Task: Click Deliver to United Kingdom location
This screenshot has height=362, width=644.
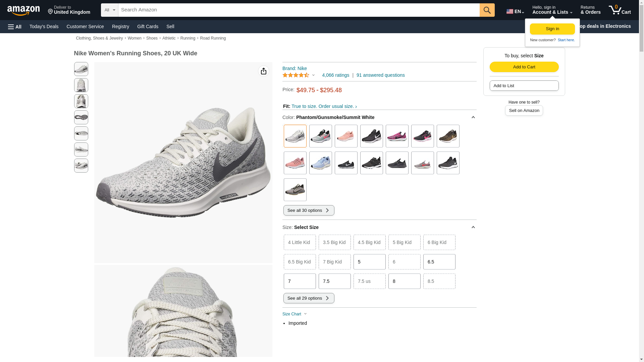Action: [69, 10]
